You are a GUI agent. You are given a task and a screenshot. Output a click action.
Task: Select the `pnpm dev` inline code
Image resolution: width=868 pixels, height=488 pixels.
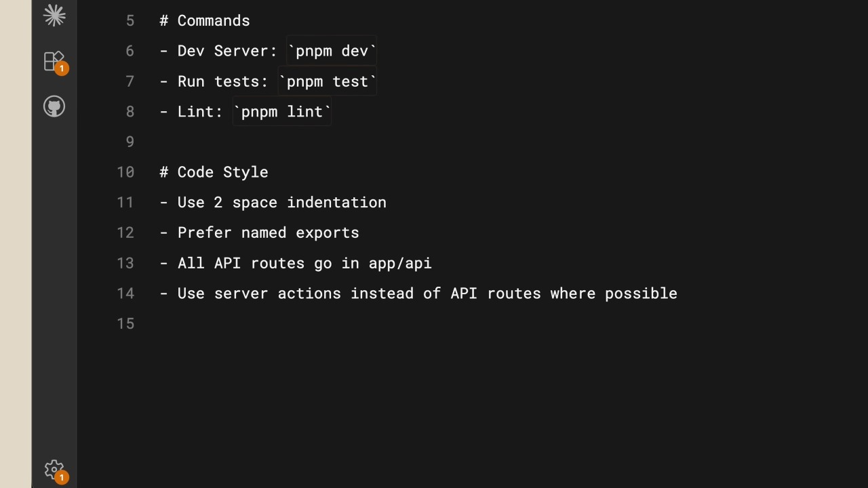click(332, 51)
